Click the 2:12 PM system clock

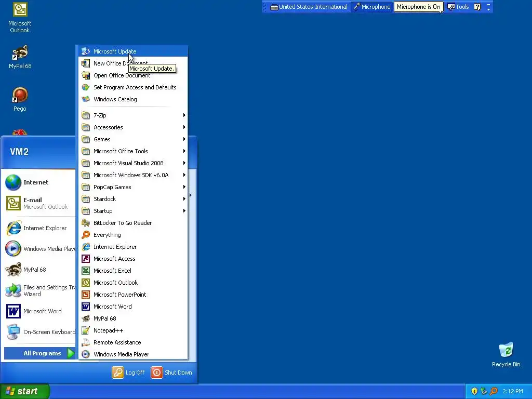513,391
